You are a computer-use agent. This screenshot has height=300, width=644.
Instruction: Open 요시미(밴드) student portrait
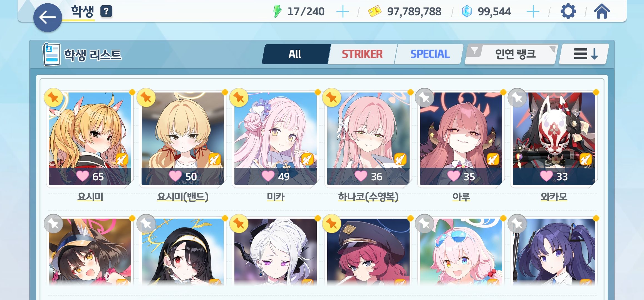(183, 139)
